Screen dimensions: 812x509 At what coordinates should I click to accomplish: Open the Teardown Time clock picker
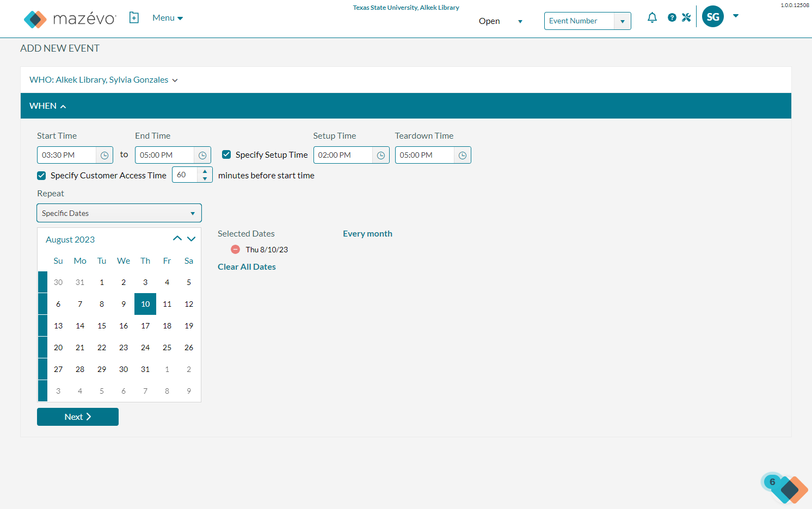point(463,155)
